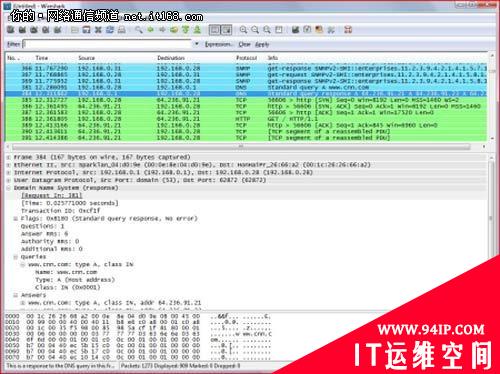The image size is (500, 374).
Task: Go forward in packet history
Action: (162, 30)
